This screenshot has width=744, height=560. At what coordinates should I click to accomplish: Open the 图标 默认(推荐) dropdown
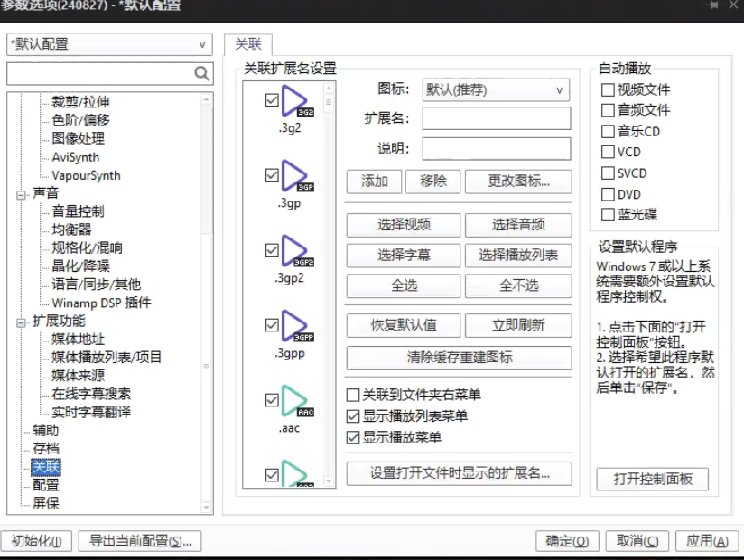coord(496,89)
